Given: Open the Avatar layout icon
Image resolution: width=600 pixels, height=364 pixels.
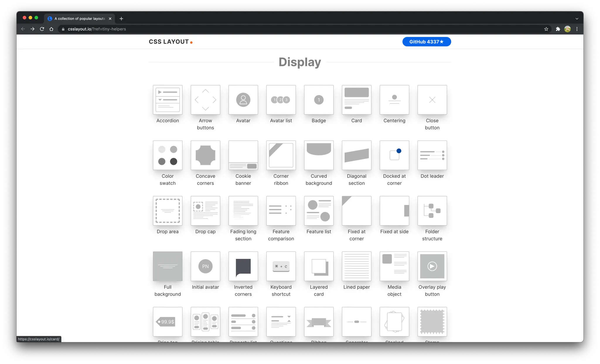Looking at the screenshot, I should pos(243,100).
